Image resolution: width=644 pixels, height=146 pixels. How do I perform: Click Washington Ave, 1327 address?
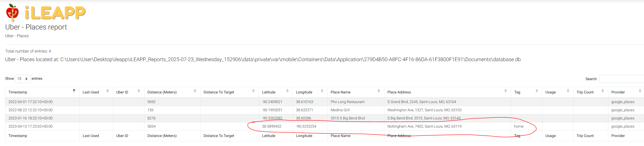tap(425, 110)
